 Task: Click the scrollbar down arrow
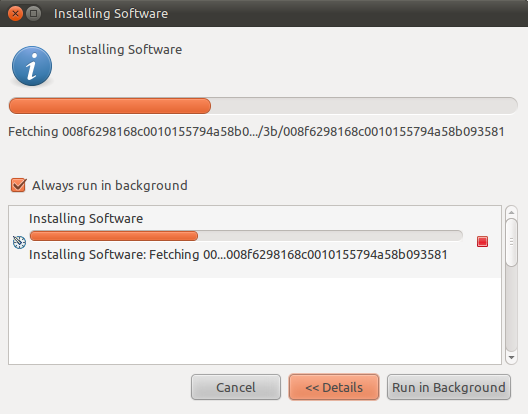[511, 357]
